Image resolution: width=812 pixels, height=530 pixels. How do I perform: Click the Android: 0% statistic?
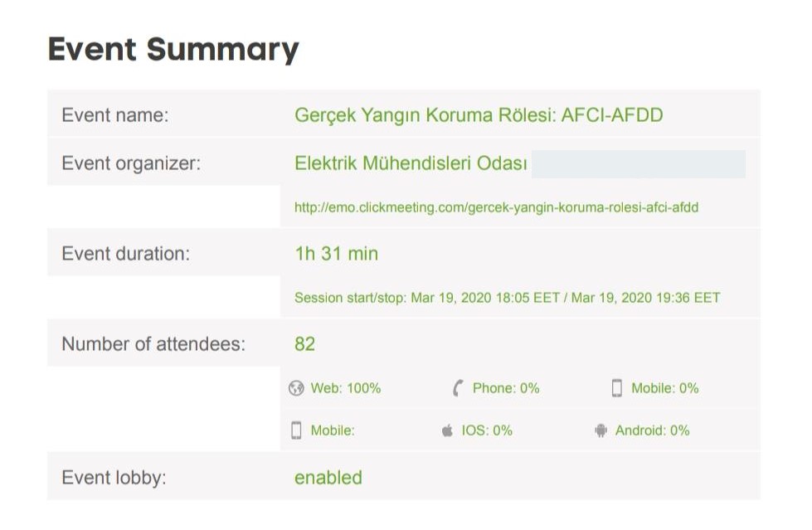[652, 430]
